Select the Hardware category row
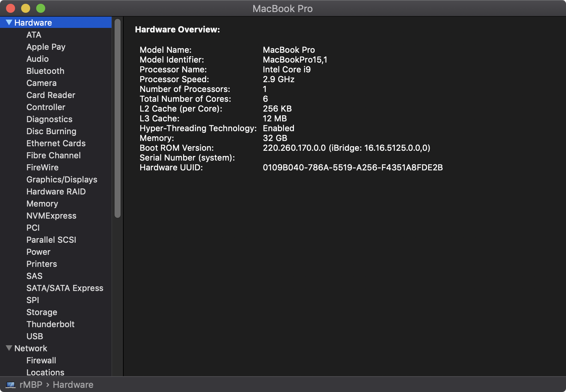 (56, 23)
